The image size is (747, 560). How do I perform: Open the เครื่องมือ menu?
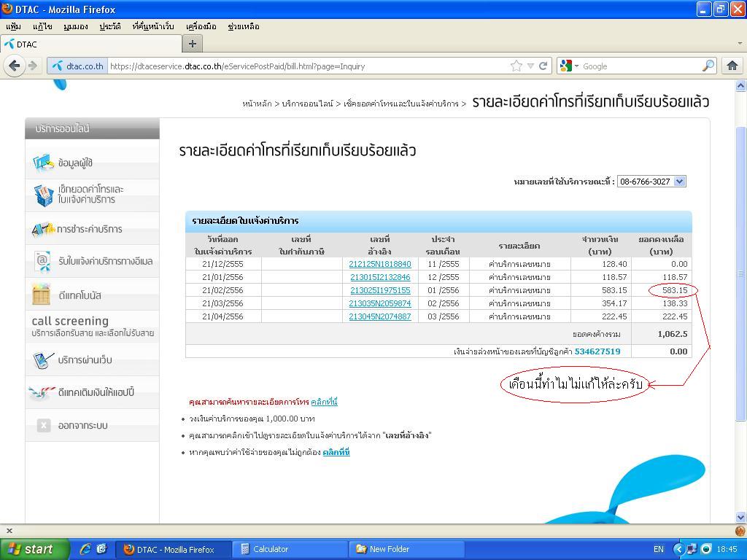click(x=201, y=27)
